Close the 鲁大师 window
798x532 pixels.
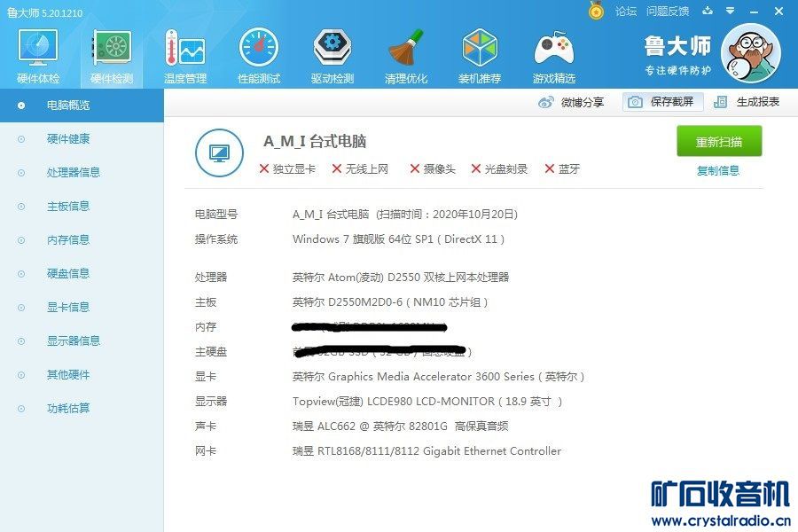click(x=779, y=11)
